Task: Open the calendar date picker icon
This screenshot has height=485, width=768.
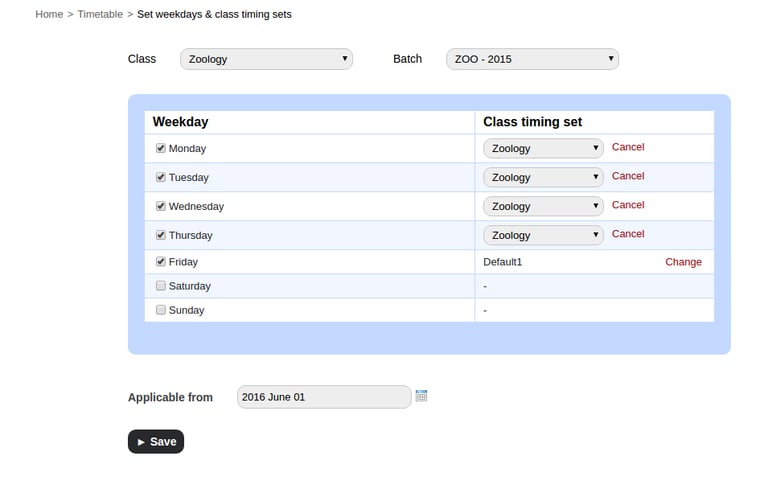Action: 421,396
